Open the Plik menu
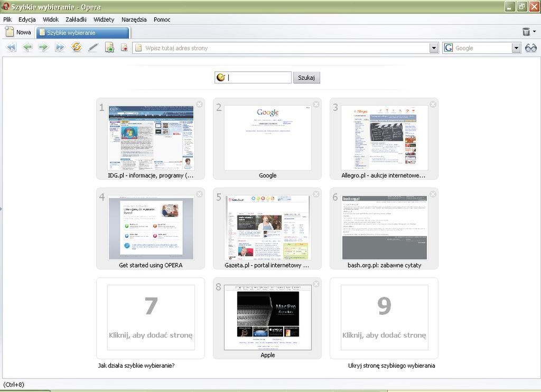Image resolution: width=541 pixels, height=392 pixels. coord(7,20)
